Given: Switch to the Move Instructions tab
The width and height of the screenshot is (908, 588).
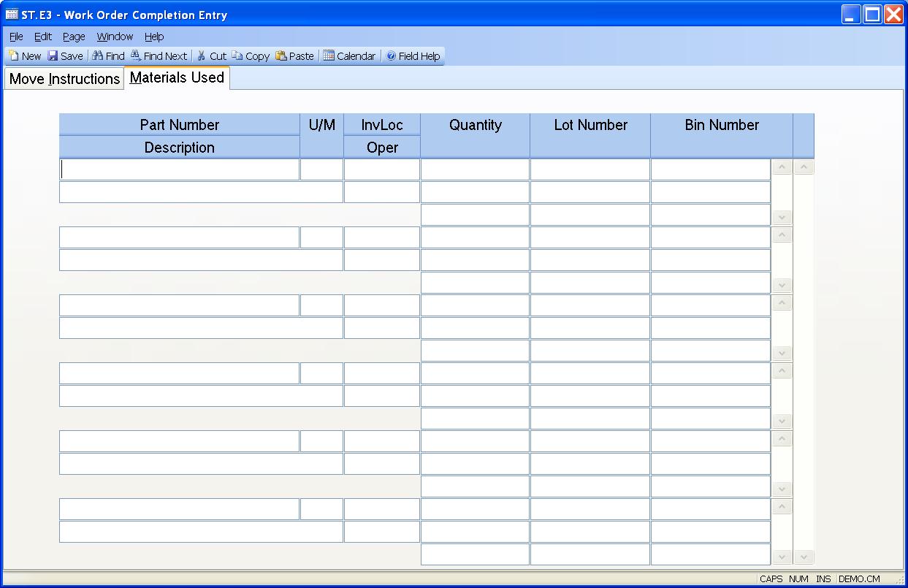Looking at the screenshot, I should click(64, 79).
